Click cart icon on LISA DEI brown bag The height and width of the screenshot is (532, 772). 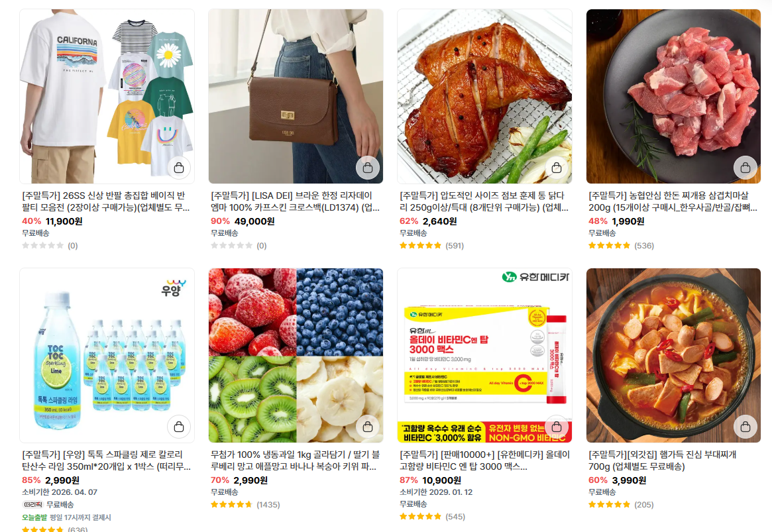pyautogui.click(x=368, y=168)
